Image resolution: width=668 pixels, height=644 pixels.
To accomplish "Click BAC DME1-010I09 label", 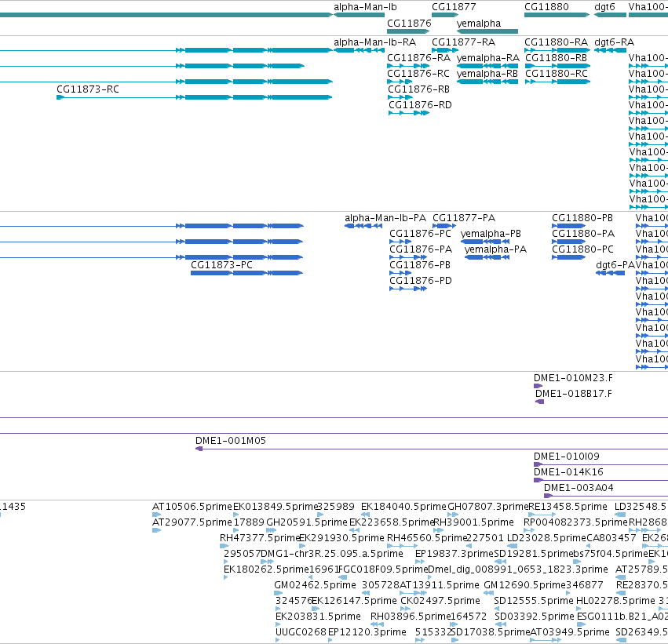I will [567, 457].
